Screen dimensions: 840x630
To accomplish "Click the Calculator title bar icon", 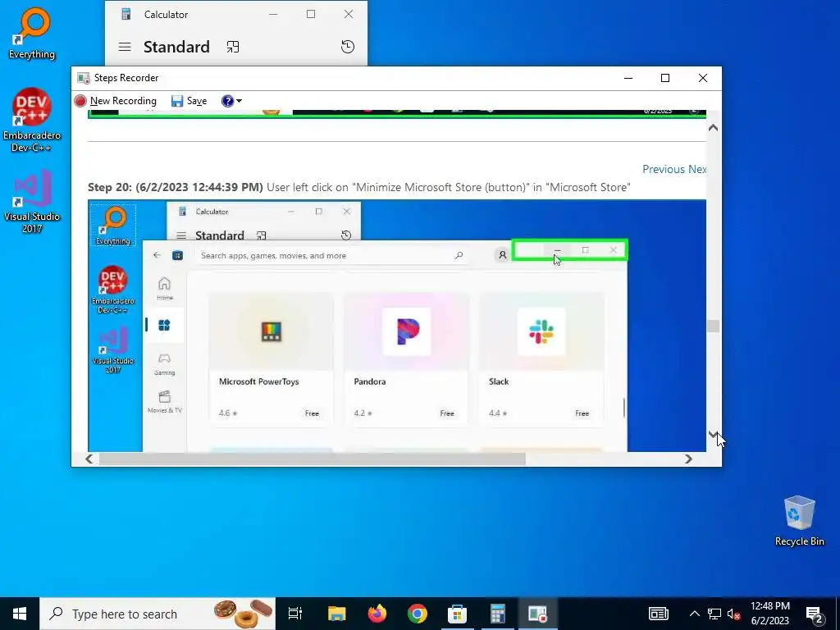I will (x=126, y=15).
